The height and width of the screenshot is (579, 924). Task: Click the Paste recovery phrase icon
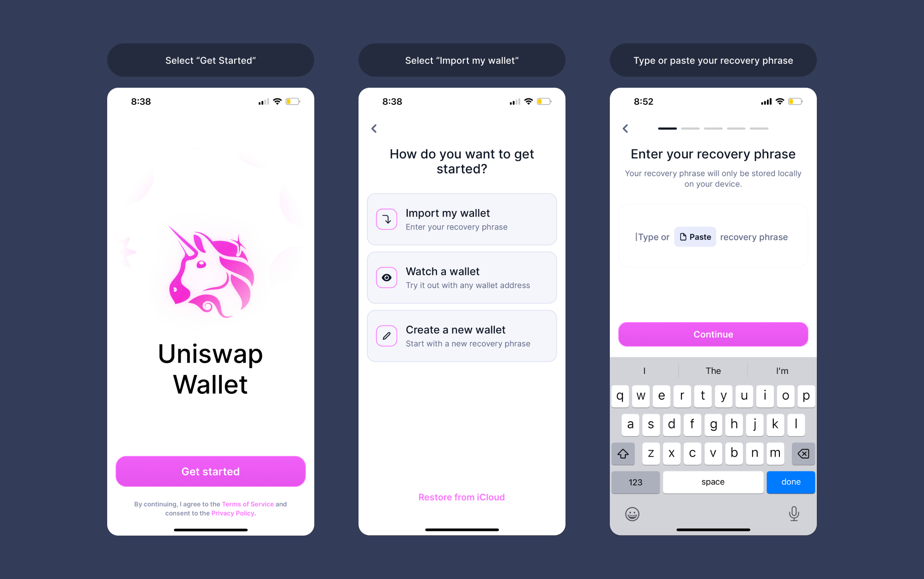pyautogui.click(x=694, y=237)
